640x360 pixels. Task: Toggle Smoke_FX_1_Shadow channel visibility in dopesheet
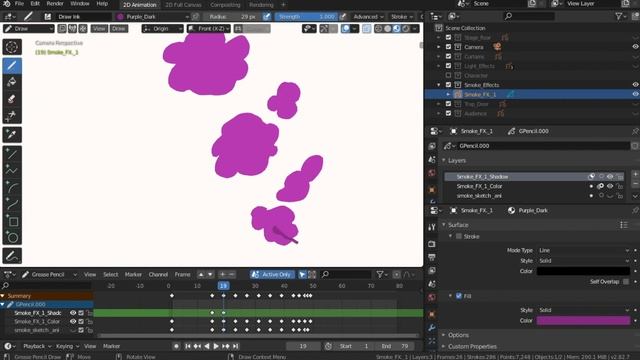73,313
